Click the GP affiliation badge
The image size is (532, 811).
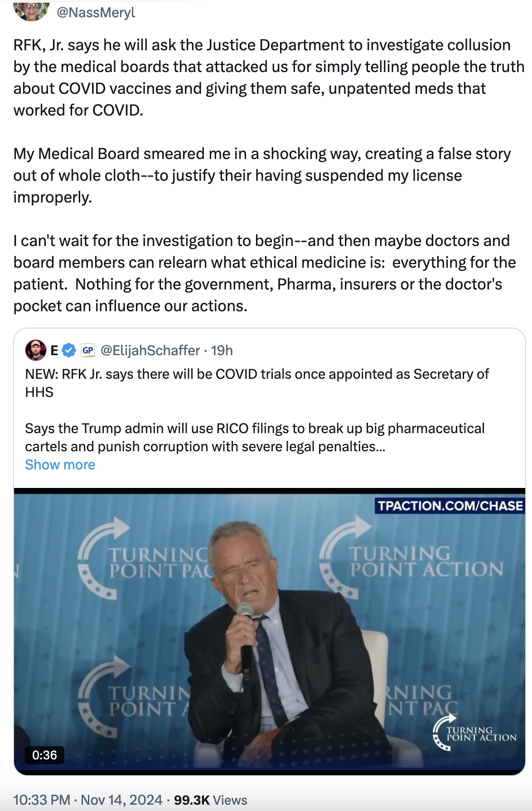point(87,350)
